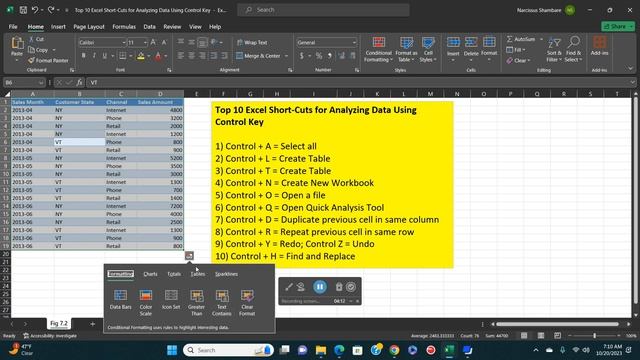Switch to Normal view in status bar
This screenshot has height=360, width=640.
pos(524,336)
